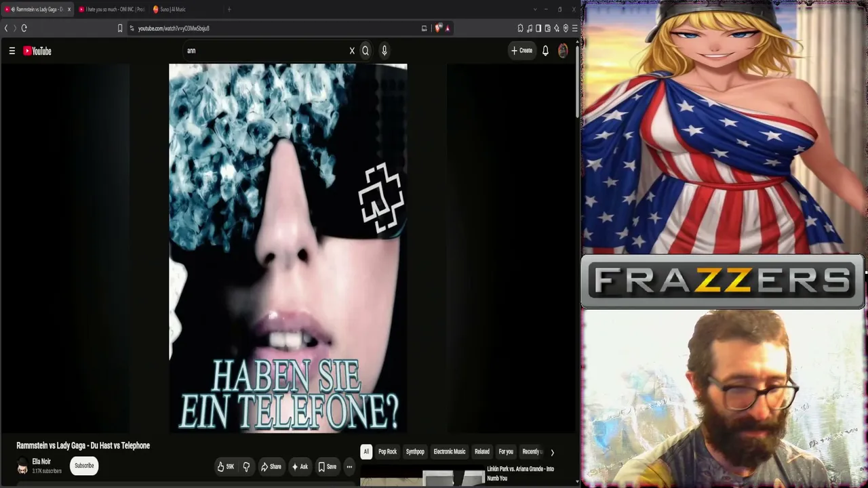Select the All filter chip

tap(366, 451)
